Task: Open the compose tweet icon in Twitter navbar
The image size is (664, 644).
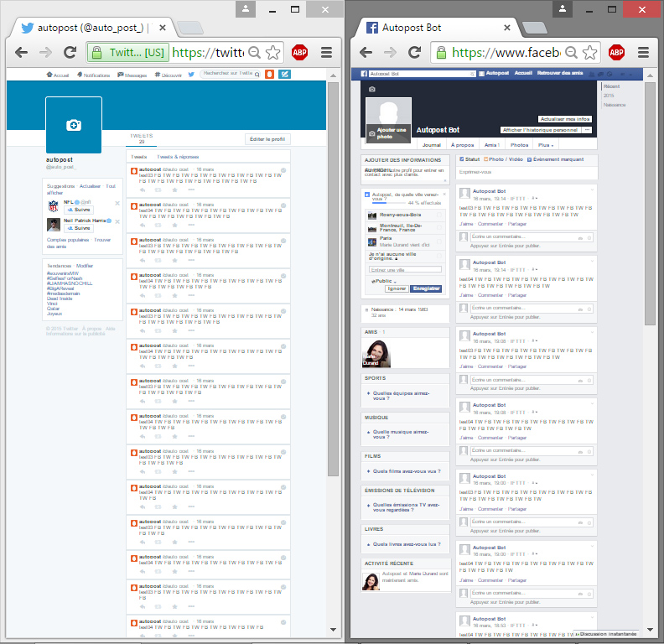Action: (286, 75)
